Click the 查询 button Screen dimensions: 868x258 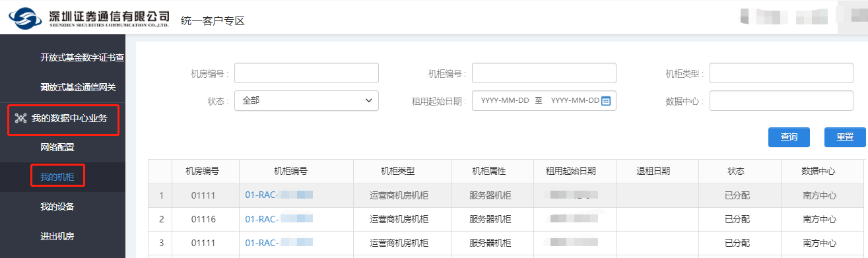[x=789, y=137]
